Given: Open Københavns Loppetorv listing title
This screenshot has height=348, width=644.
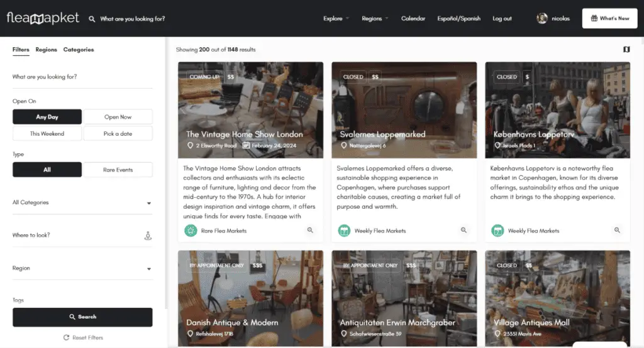Looking at the screenshot, I should point(533,134).
